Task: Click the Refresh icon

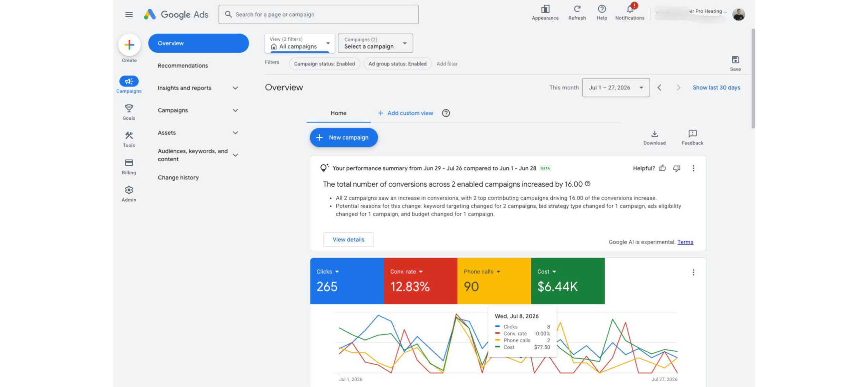Action: [x=577, y=9]
